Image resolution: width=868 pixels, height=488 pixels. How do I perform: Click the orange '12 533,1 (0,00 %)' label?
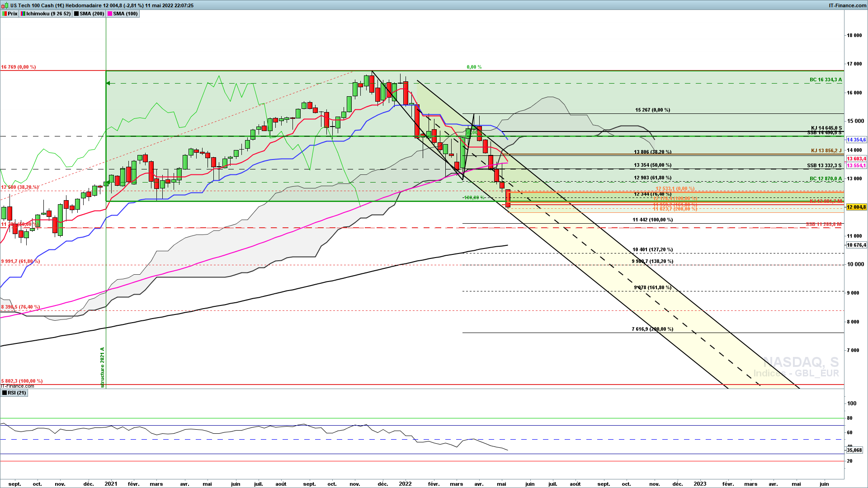[x=675, y=189]
